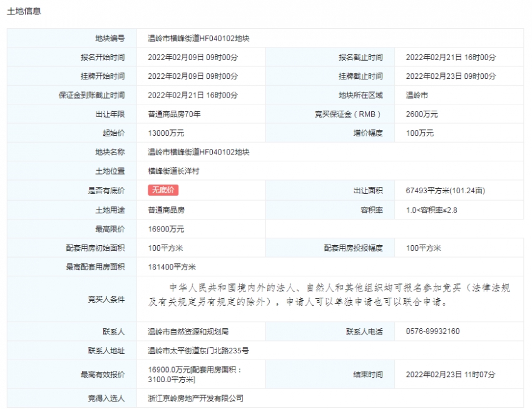Click the 竞买人条件 paragraph text
532x409 pixels.
pos(329,295)
